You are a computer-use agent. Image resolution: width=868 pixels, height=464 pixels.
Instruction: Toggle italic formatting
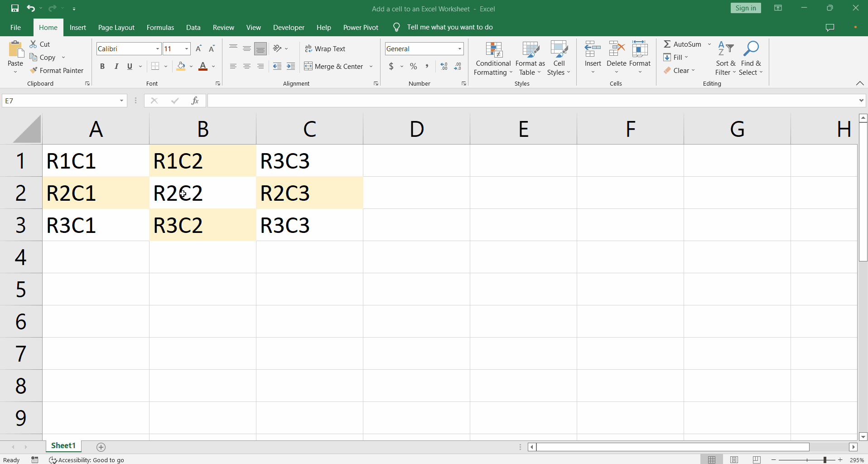pyautogui.click(x=116, y=66)
